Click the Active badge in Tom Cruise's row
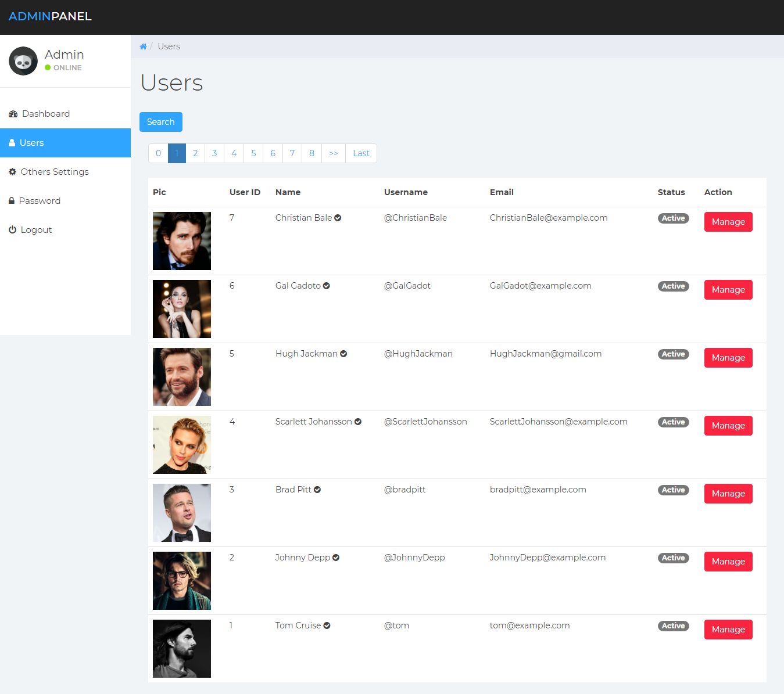Screen dimensions: 784x694 [673, 626]
